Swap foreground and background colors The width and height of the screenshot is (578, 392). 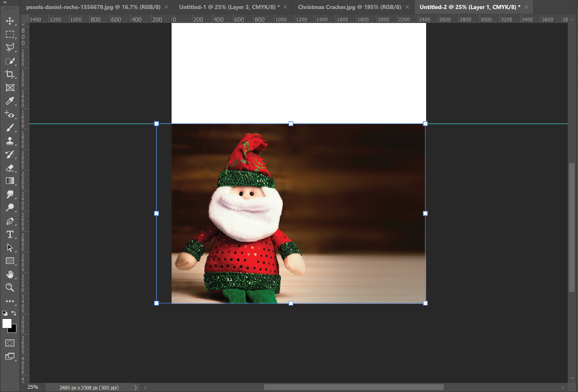click(14, 313)
